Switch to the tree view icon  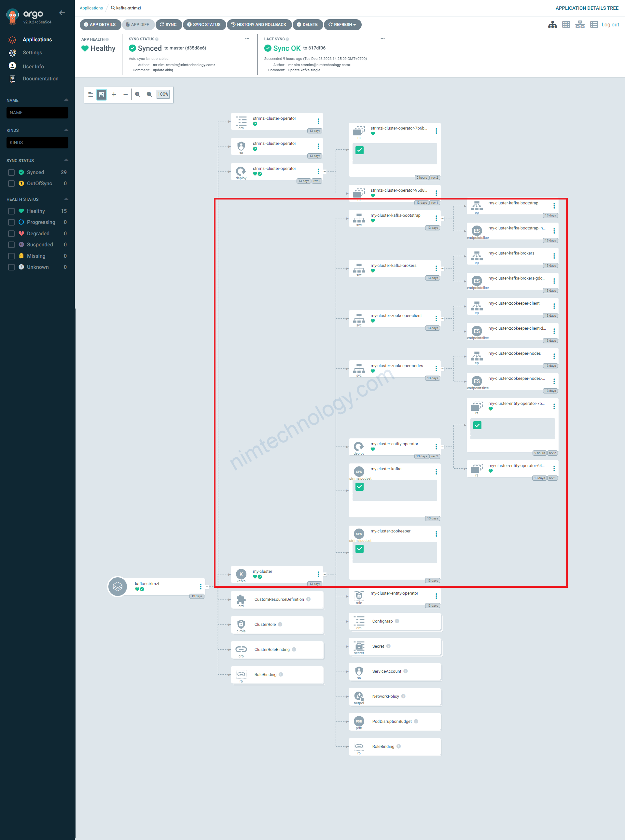552,25
